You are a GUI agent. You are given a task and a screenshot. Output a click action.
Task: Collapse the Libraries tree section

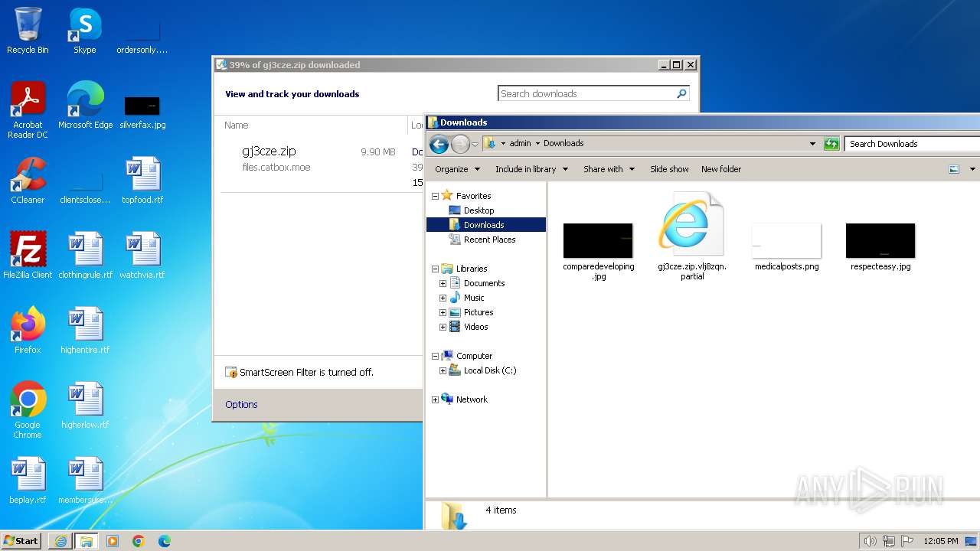[x=436, y=269]
